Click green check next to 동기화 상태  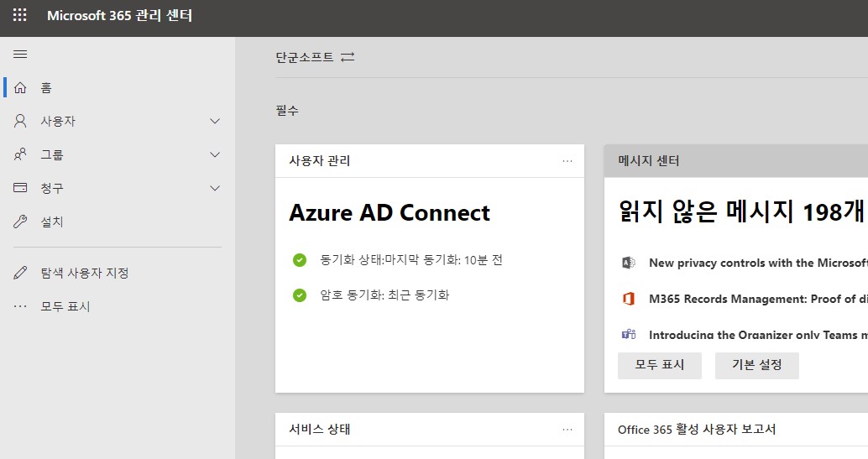300,259
